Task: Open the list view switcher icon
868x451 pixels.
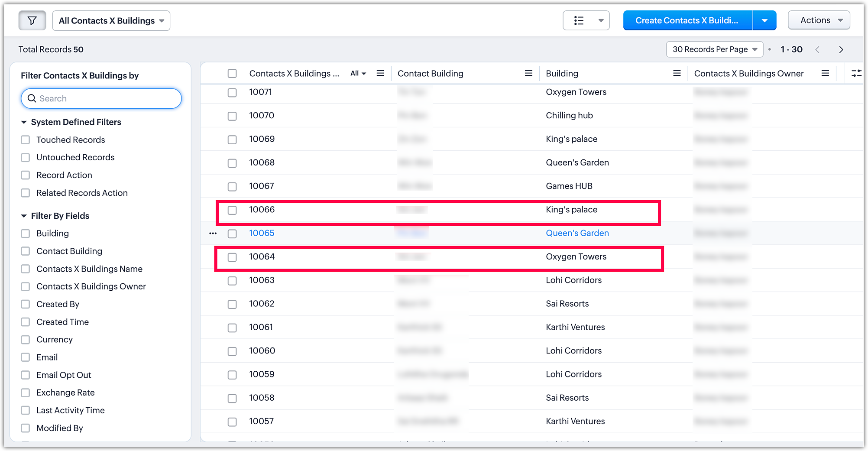Action: click(579, 20)
